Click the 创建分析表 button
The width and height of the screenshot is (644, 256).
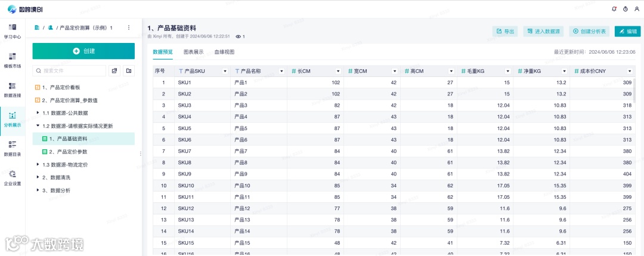(589, 31)
